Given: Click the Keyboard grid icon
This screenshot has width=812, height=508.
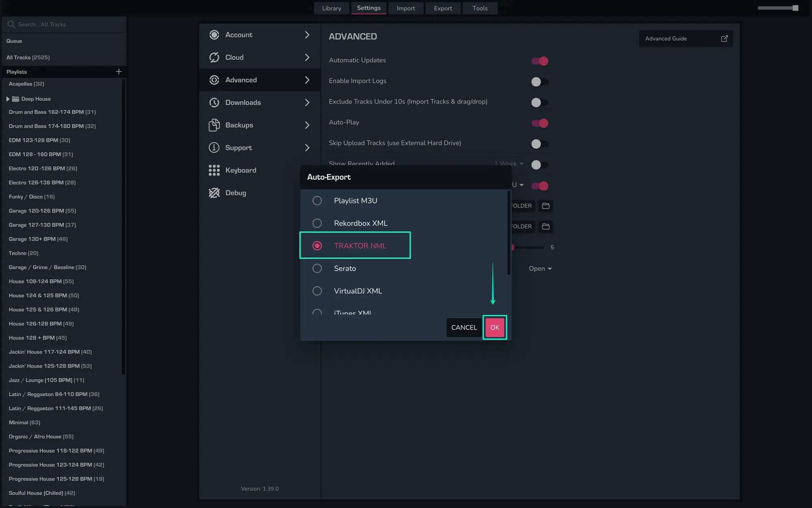Looking at the screenshot, I should [214, 170].
